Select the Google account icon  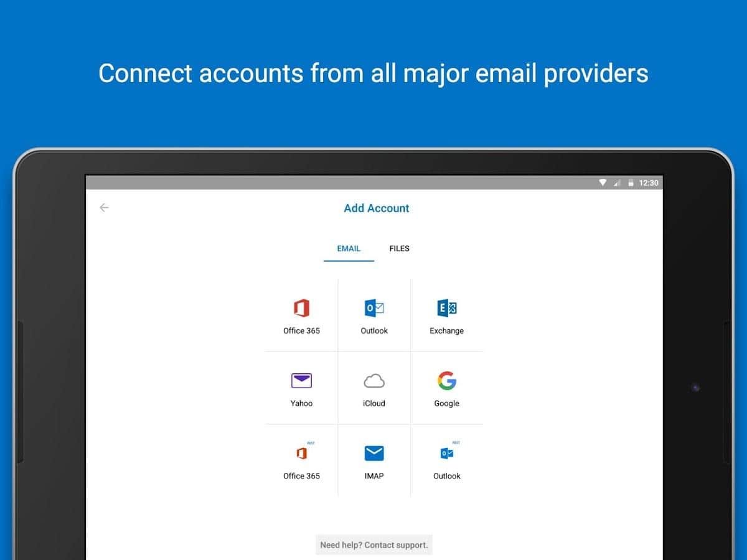tap(447, 381)
